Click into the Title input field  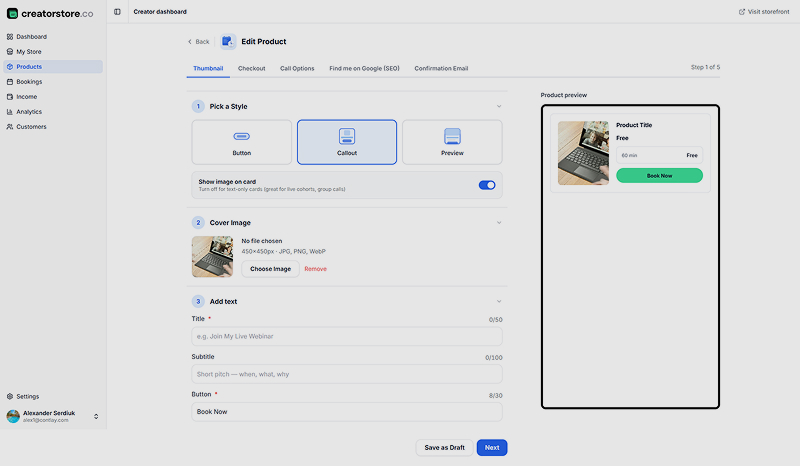347,336
